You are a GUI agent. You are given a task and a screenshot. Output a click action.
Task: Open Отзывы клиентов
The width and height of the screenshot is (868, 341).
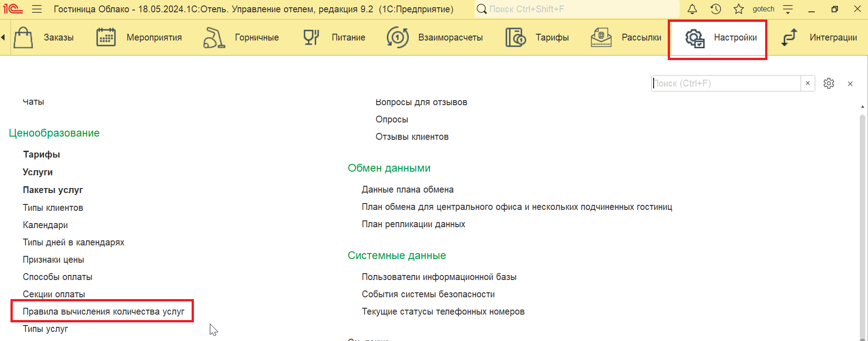click(412, 137)
